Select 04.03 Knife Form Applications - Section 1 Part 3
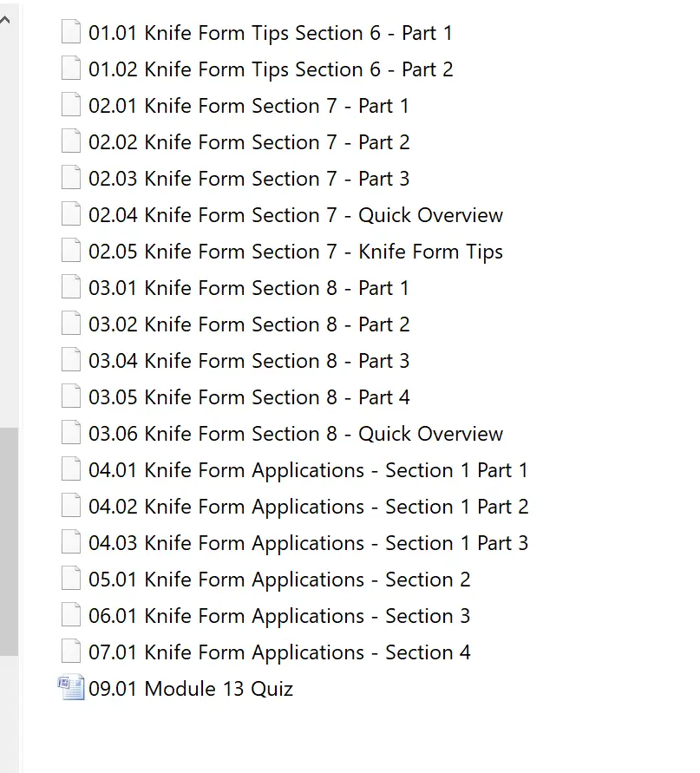The height and width of the screenshot is (773, 700). coord(308,543)
